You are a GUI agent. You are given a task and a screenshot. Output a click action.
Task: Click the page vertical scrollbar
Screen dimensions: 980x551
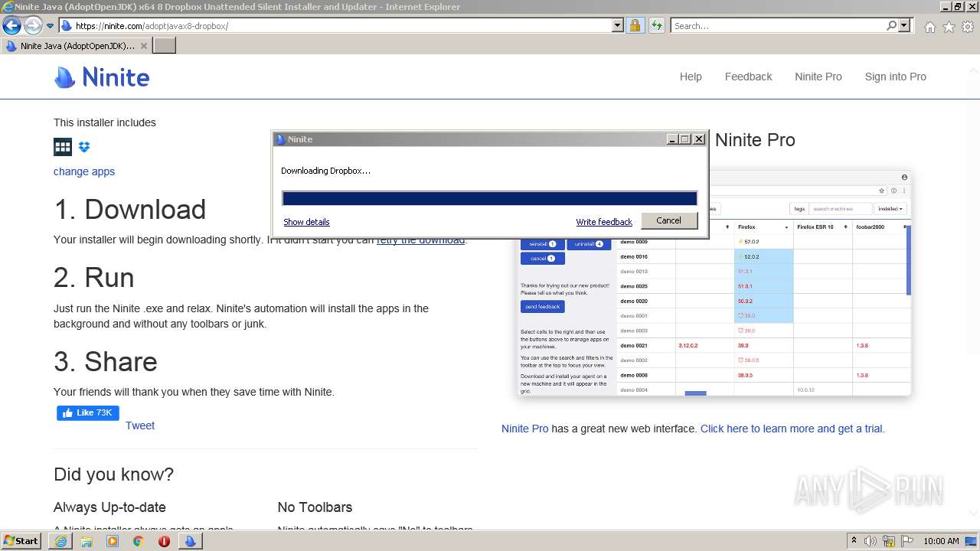click(973, 291)
